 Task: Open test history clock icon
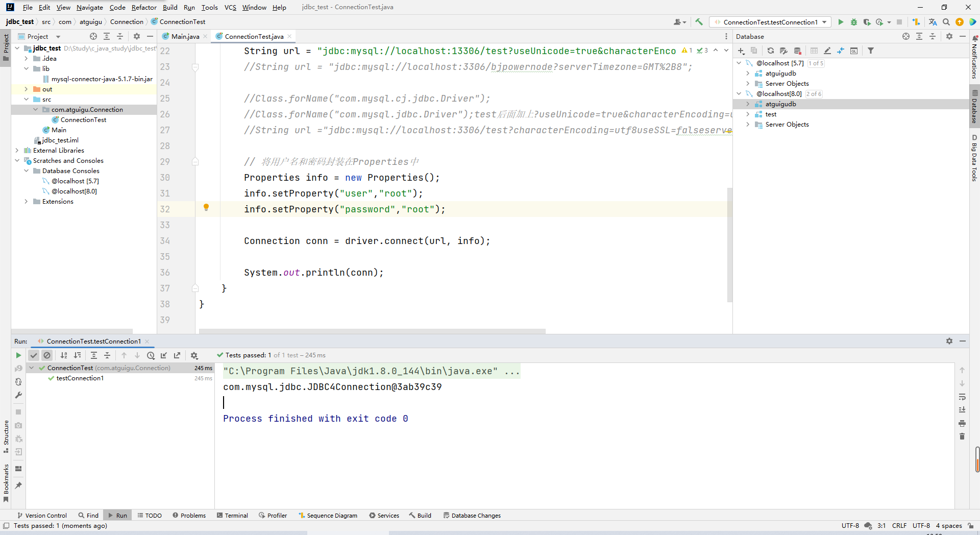coord(151,355)
